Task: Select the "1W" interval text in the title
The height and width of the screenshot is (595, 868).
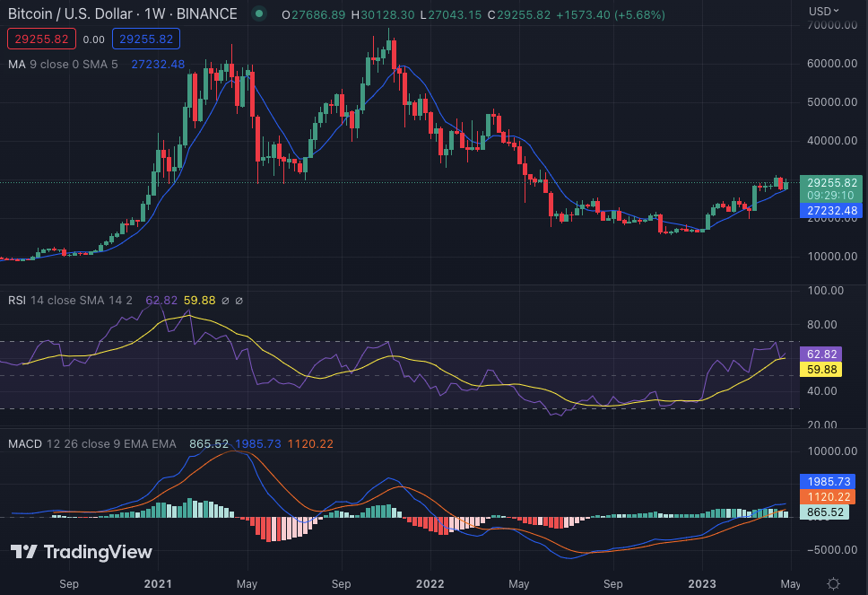Action: pos(155,13)
